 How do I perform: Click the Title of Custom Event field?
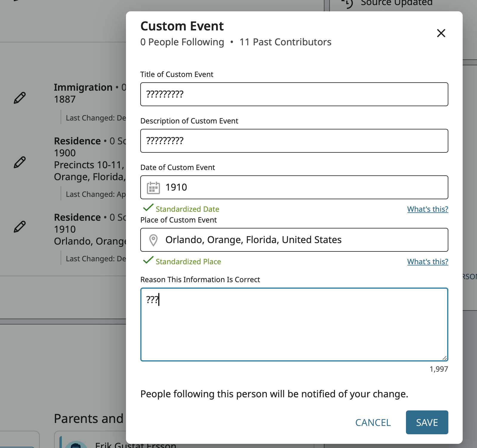[294, 94]
